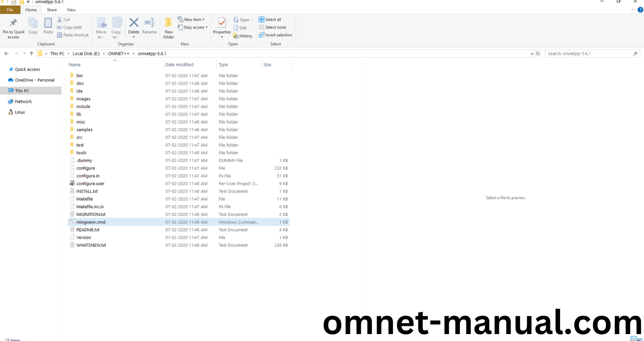Expand the Properties dropdown arrow
This screenshot has height=341, width=644.
tap(222, 37)
